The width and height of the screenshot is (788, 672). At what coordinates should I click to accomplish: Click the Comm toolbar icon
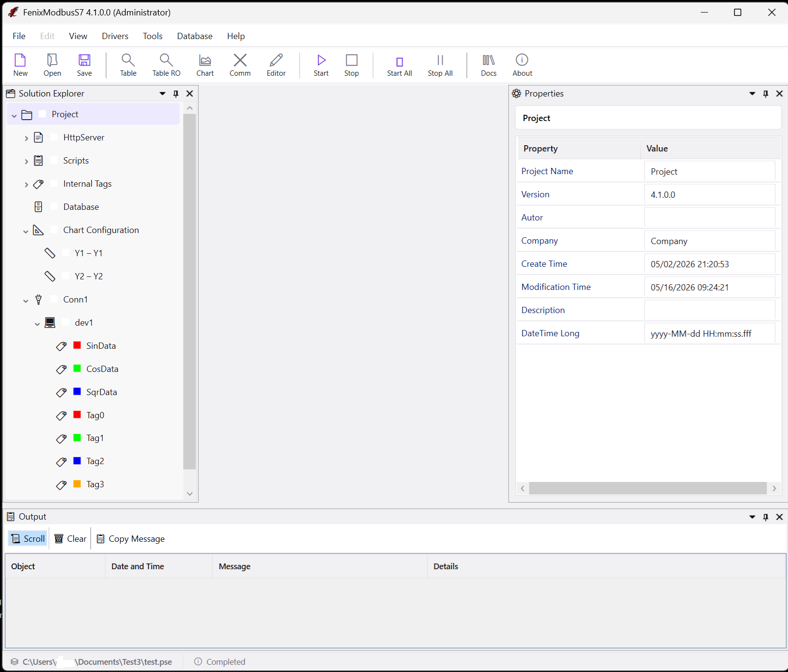click(240, 65)
